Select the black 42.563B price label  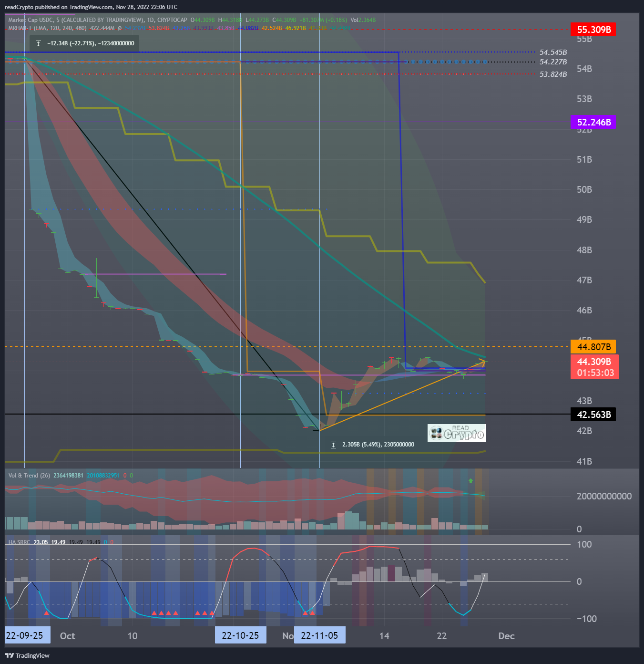coord(593,415)
